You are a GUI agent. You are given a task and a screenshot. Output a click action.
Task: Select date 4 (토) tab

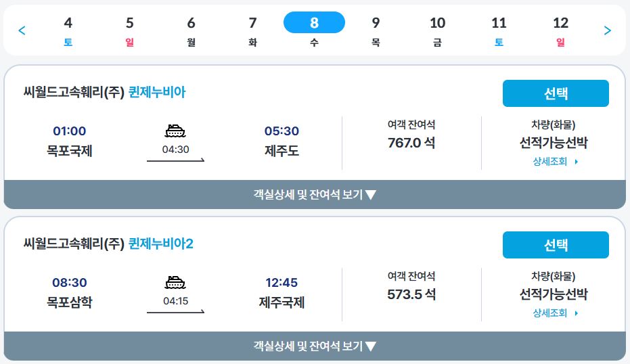(68, 30)
